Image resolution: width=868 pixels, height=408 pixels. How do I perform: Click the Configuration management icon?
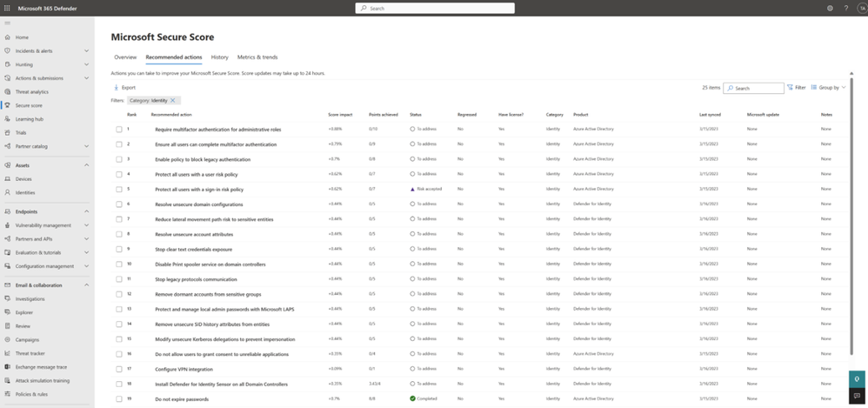pyautogui.click(x=7, y=266)
